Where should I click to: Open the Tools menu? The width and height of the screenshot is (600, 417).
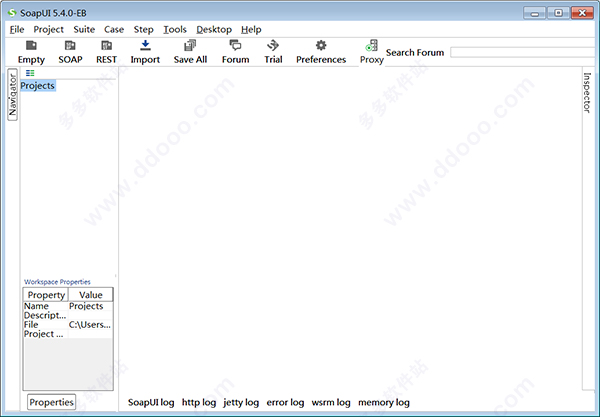(x=175, y=29)
